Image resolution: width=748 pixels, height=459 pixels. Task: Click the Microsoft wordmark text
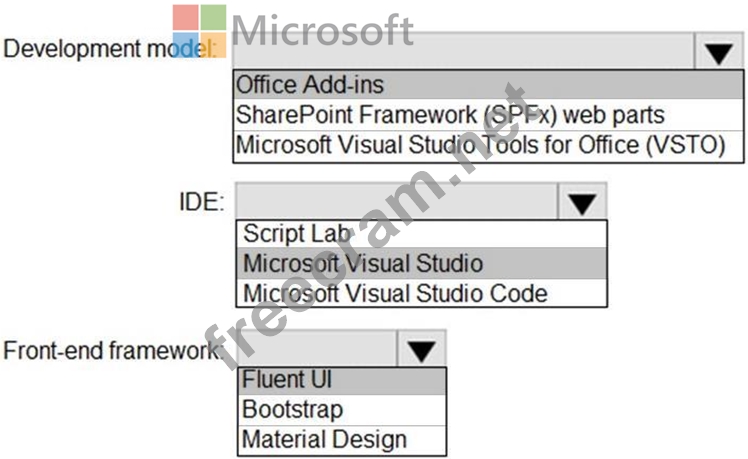(322, 31)
